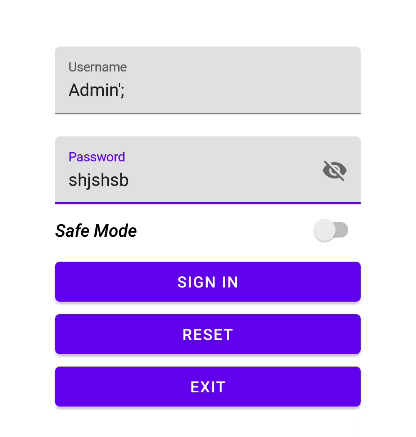This screenshot has width=416, height=437.
Task: Submit the login with SIGN IN
Action: [x=208, y=282]
